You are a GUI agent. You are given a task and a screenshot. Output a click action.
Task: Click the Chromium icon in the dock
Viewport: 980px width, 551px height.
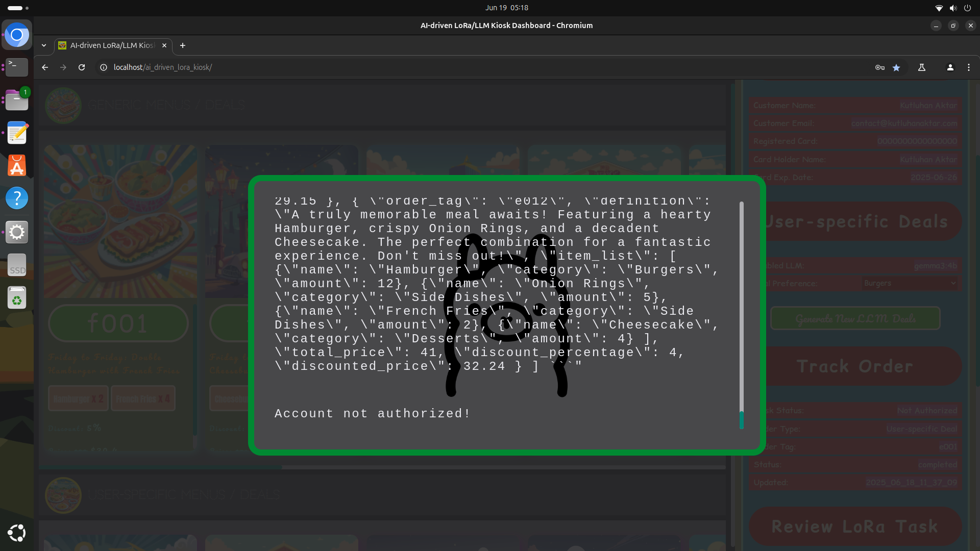(17, 35)
